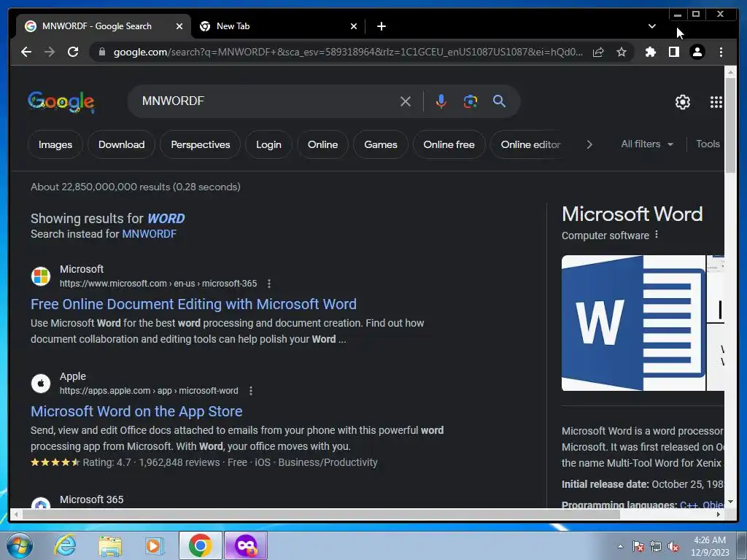Launch Internet Explorer from taskbar
The width and height of the screenshot is (747, 560).
pos(65,545)
